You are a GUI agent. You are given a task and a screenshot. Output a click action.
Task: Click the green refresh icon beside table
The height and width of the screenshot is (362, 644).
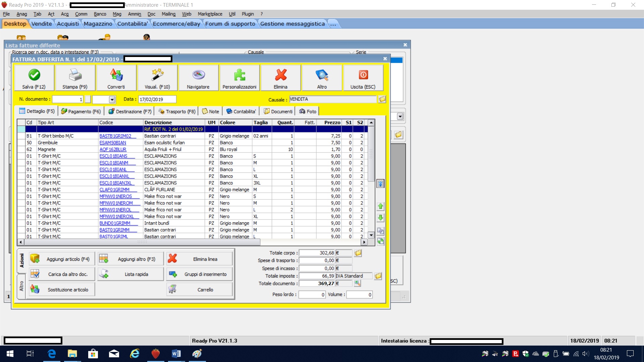point(380,241)
